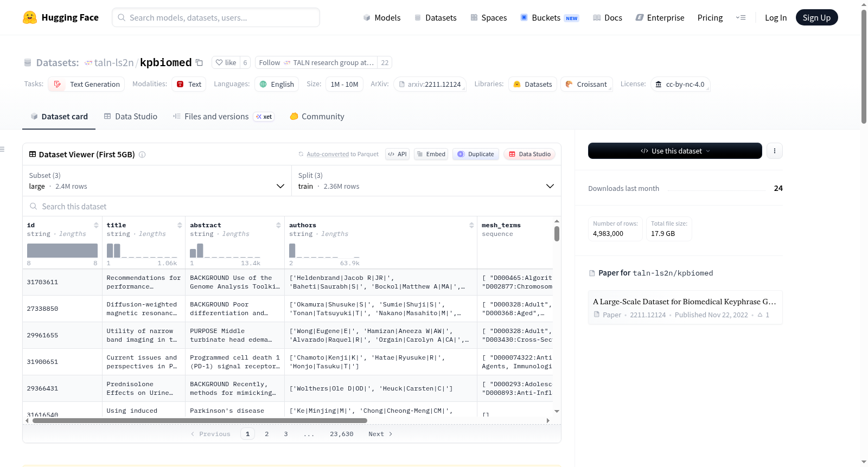Click the Data Studio button in viewer header
The width and height of the screenshot is (868, 467).
pos(529,154)
